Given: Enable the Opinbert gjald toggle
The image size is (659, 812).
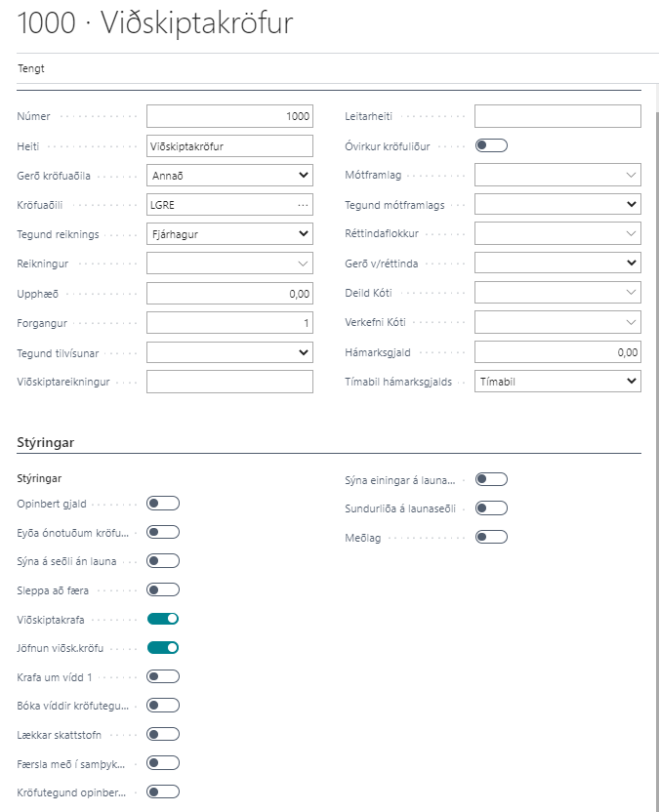Looking at the screenshot, I should [163, 504].
